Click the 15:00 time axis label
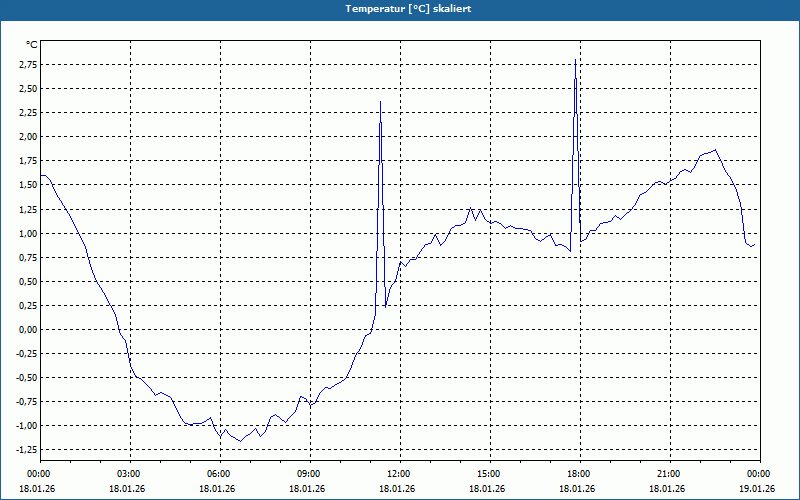 490,474
